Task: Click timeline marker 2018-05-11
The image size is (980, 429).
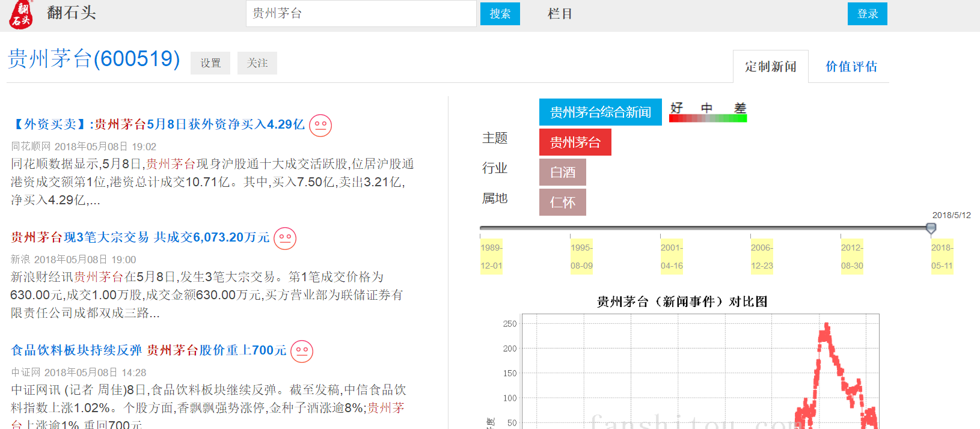Action: coord(942,257)
